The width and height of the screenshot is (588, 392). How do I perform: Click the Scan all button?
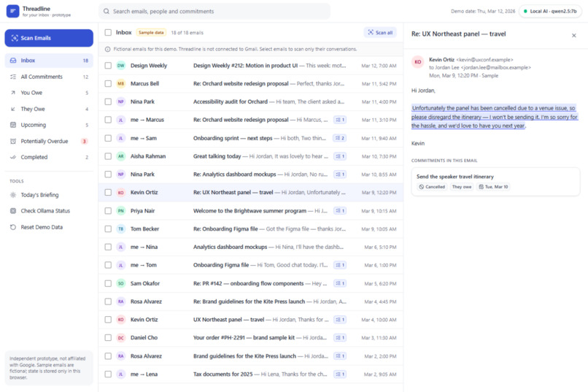tap(380, 33)
